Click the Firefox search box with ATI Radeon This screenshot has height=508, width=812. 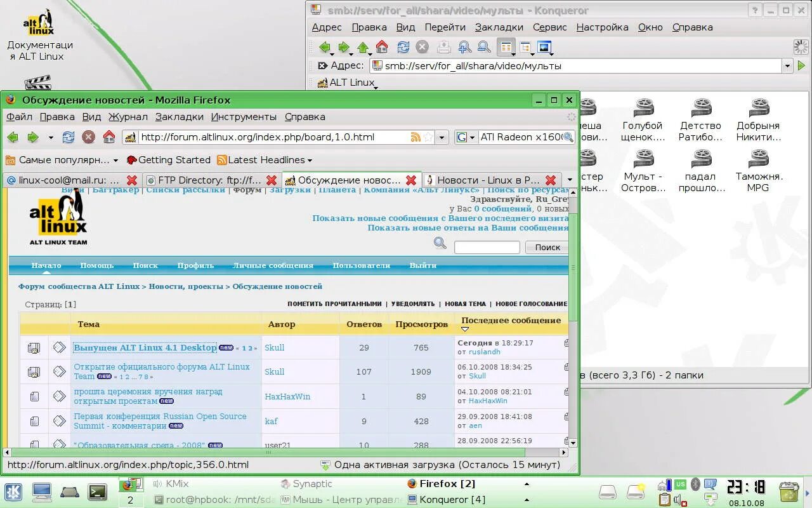[520, 137]
